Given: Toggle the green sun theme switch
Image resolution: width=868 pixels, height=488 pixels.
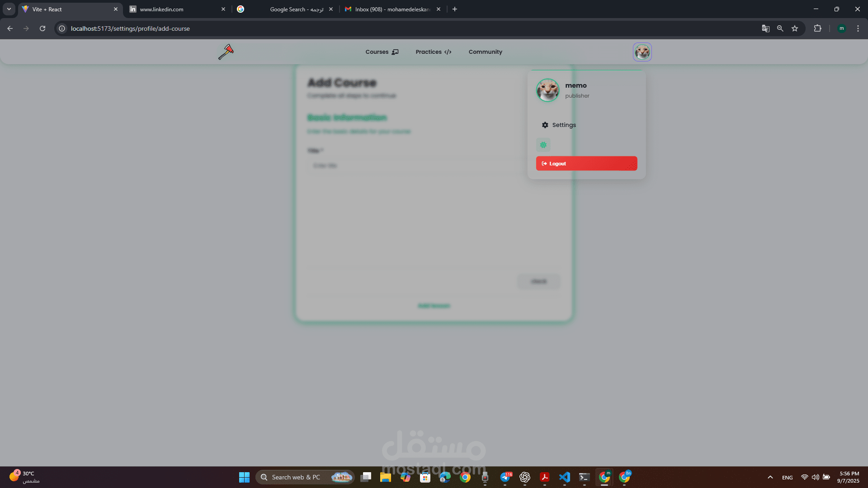Looking at the screenshot, I should click(x=543, y=145).
